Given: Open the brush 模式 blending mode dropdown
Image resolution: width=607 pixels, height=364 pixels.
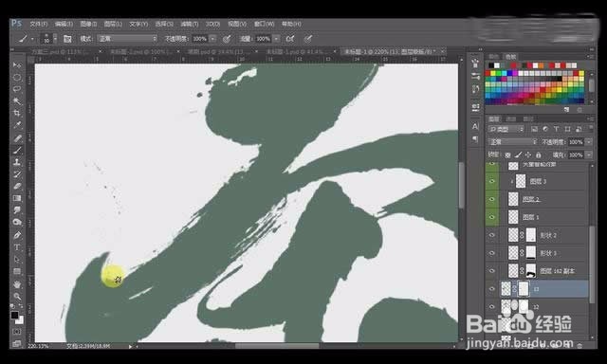Looking at the screenshot, I should point(127,39).
